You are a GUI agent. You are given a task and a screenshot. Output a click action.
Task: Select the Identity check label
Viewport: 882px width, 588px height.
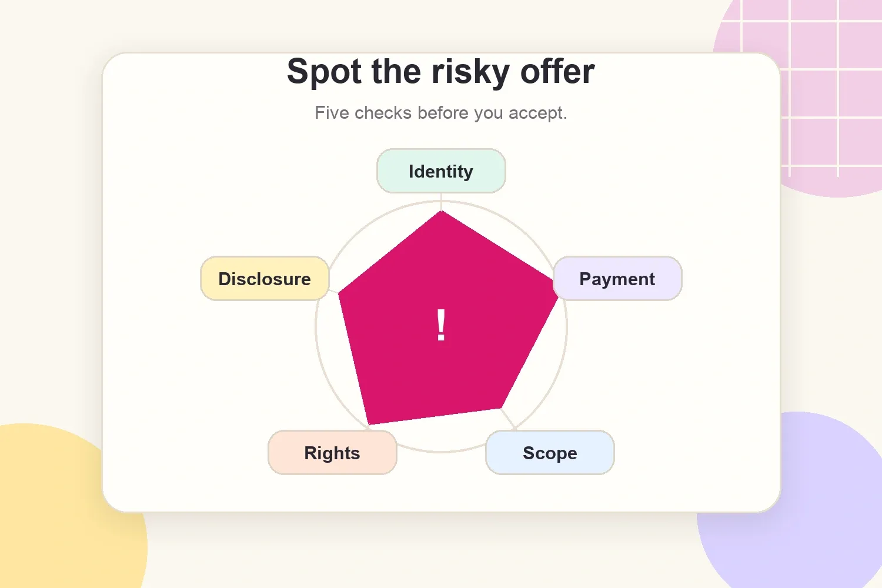coord(441,171)
